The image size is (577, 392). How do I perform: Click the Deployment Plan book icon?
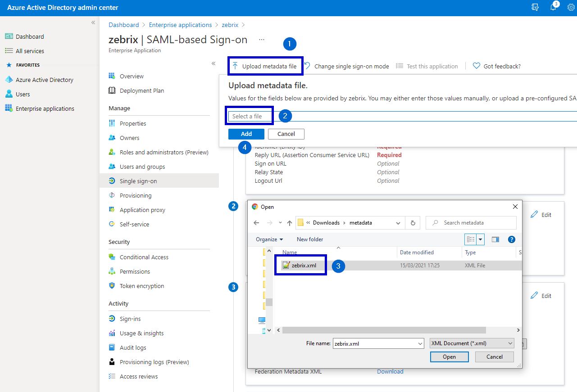(x=112, y=90)
